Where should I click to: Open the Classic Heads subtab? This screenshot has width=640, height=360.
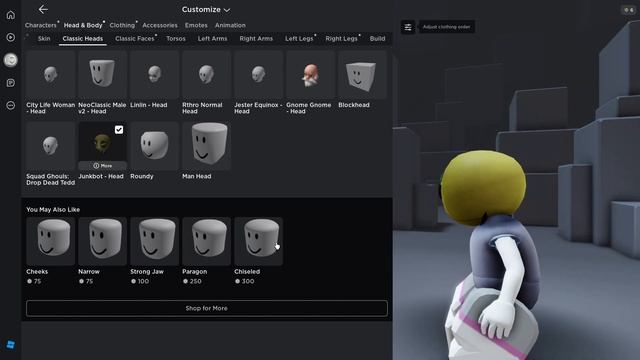coord(83,39)
